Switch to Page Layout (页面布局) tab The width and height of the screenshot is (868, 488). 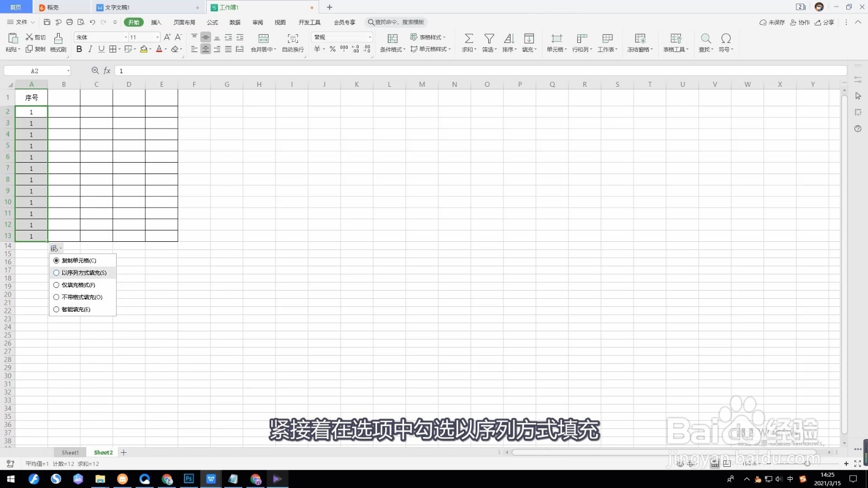pyautogui.click(x=184, y=22)
